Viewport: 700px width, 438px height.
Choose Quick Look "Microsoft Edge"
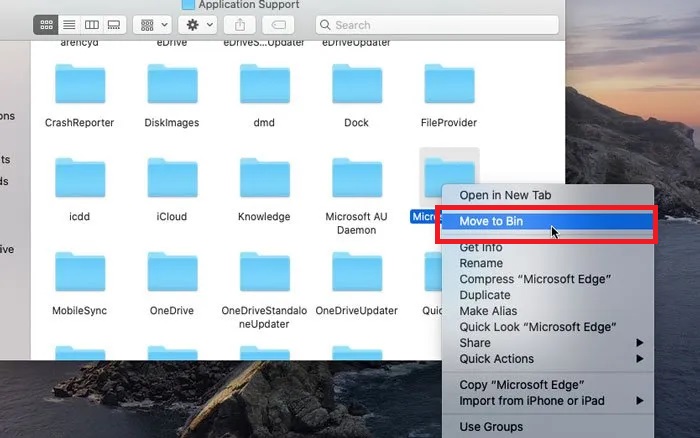[x=548, y=327]
